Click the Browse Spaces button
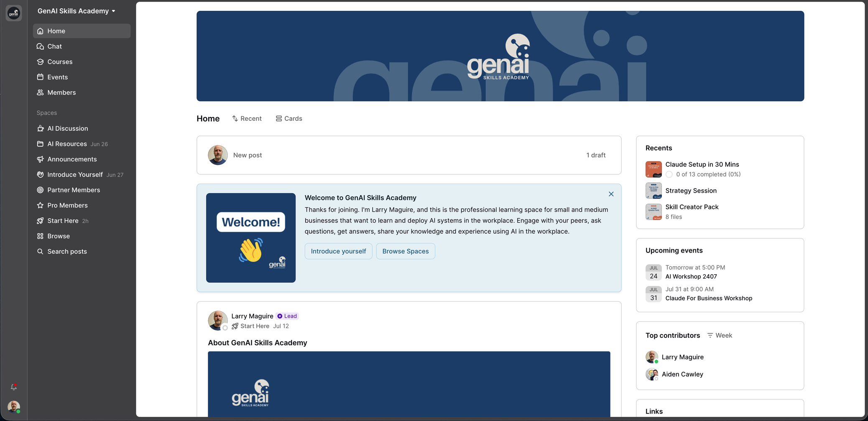 [406, 251]
